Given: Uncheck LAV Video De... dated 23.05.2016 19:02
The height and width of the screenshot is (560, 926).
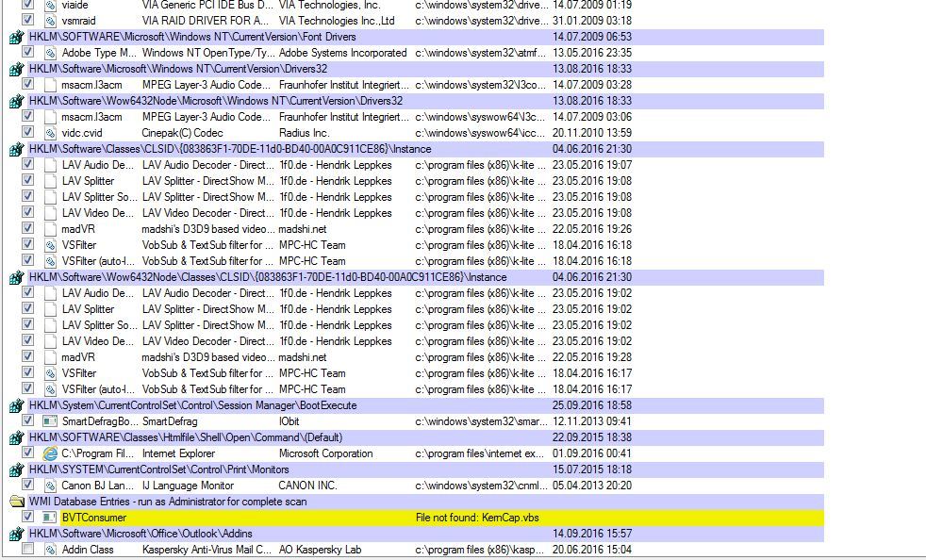Looking at the screenshot, I should pyautogui.click(x=27, y=339).
